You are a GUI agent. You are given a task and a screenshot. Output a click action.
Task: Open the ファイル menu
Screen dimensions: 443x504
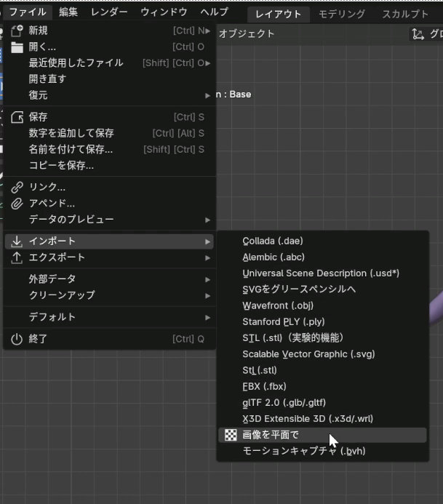point(28,12)
